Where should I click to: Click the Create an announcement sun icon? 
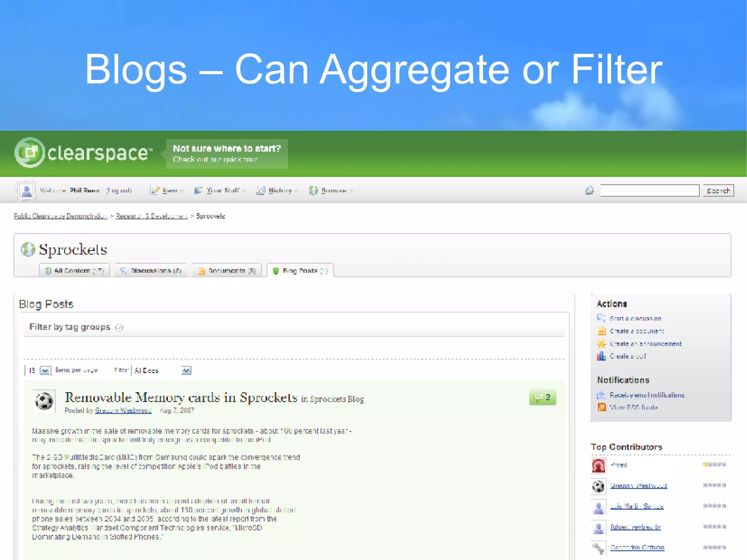point(601,344)
